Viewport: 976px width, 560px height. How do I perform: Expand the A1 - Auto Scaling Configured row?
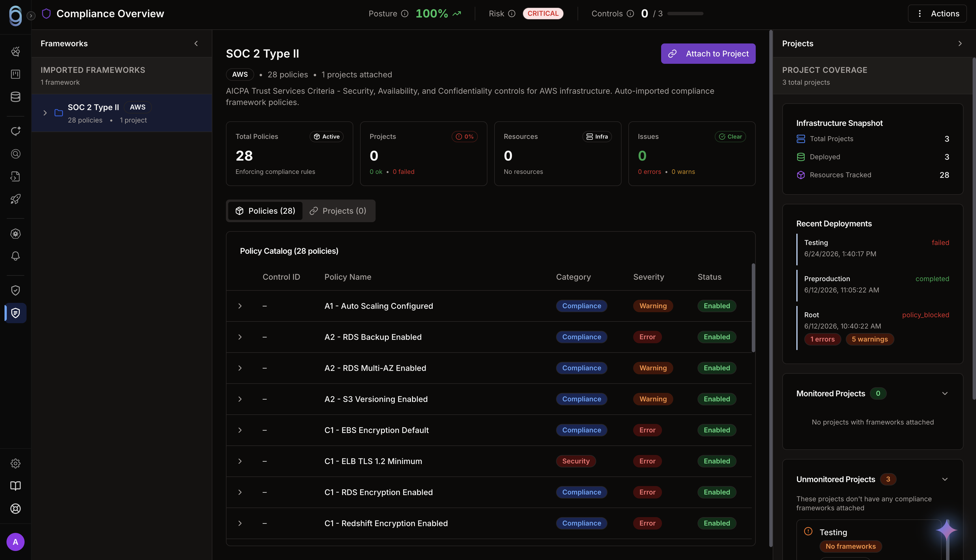pyautogui.click(x=240, y=306)
